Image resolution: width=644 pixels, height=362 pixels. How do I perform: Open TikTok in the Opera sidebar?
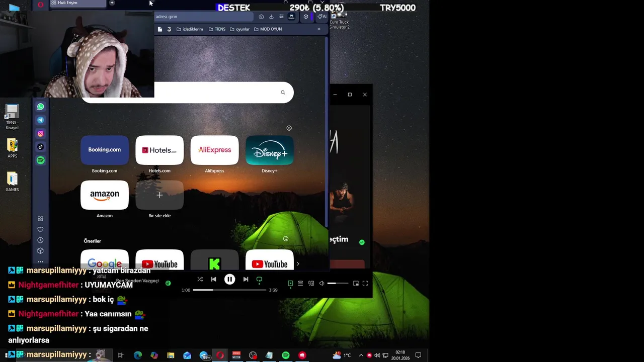(x=41, y=147)
